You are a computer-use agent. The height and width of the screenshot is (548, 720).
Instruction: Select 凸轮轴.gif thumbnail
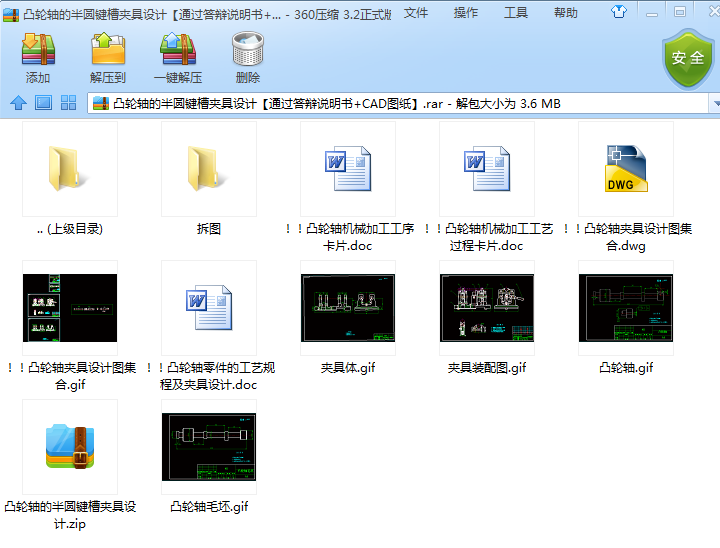coord(626,308)
